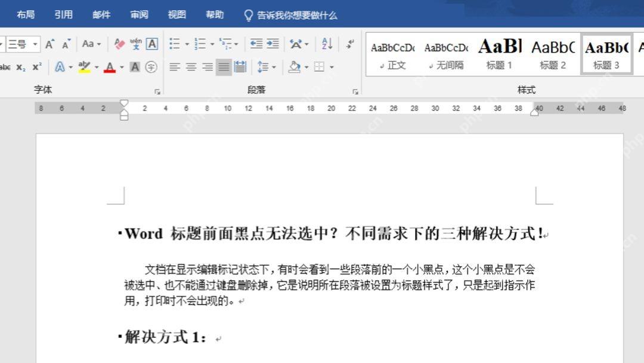Image resolution: width=644 pixels, height=363 pixels.
Task: Click the lightbulb Tell Me icon
Action: coord(248,15)
